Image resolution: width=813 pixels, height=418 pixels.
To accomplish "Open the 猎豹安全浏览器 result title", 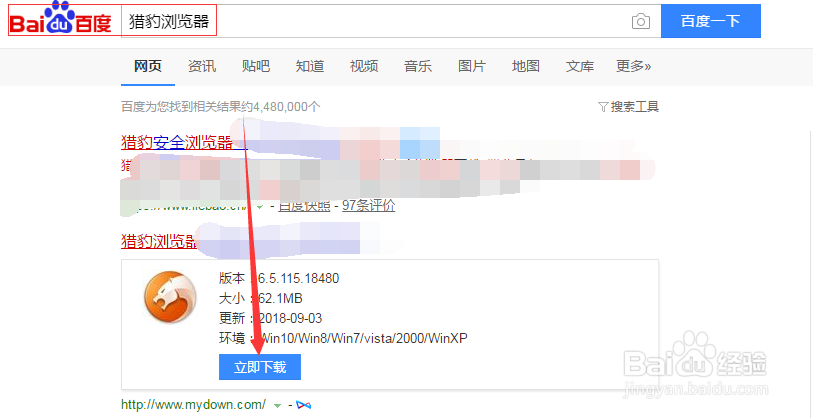I will tap(177, 142).
